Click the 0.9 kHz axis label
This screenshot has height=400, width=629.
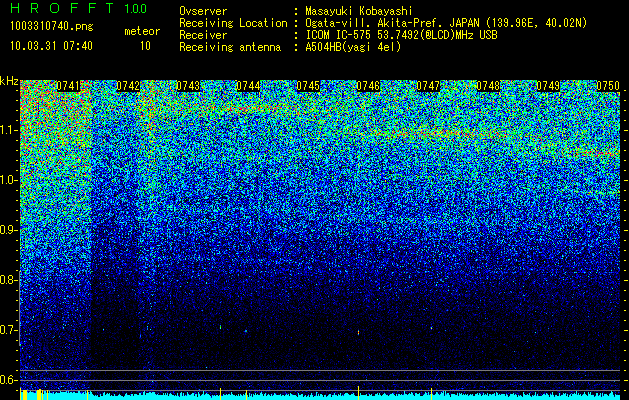point(7,230)
